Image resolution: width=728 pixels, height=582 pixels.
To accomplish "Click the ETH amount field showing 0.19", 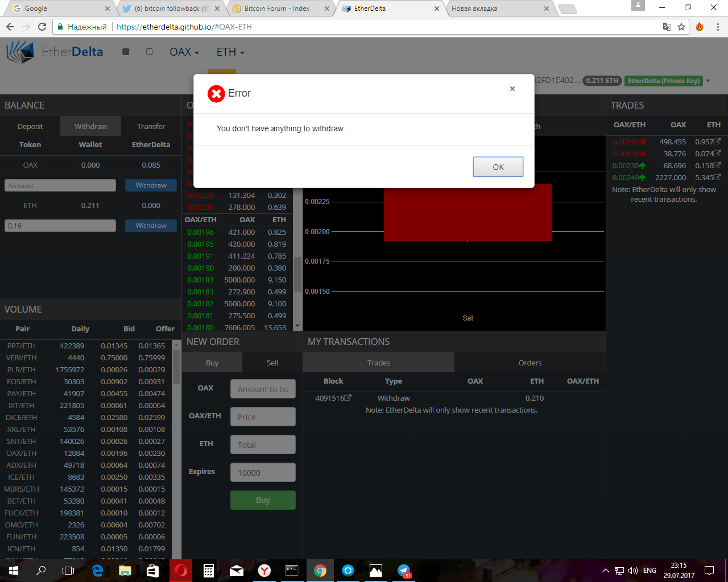I will (60, 226).
